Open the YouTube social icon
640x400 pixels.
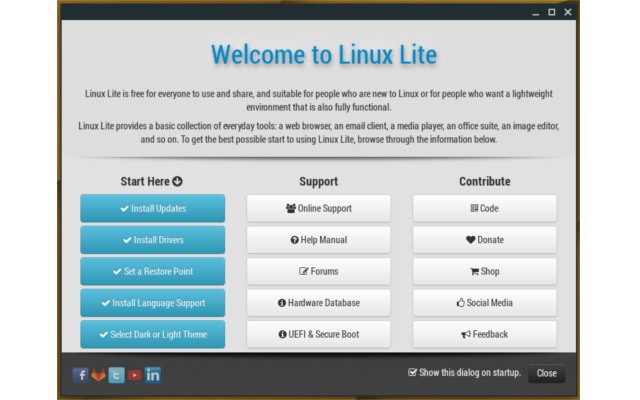134,375
